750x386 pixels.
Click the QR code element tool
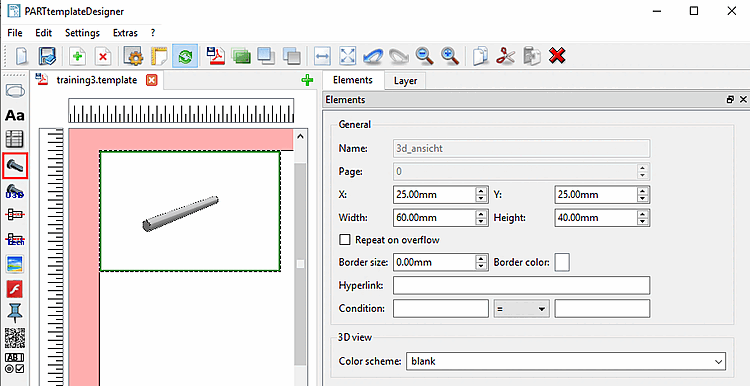pos(15,338)
